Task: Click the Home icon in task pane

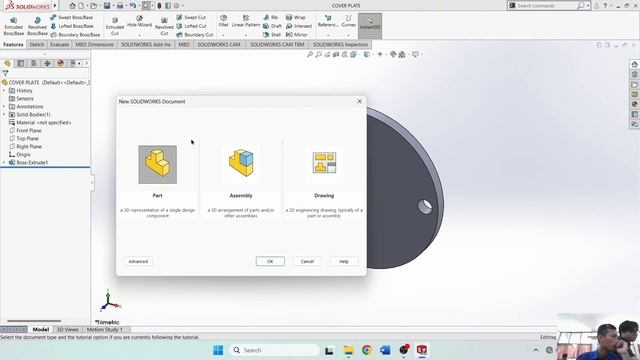Action: (x=634, y=64)
